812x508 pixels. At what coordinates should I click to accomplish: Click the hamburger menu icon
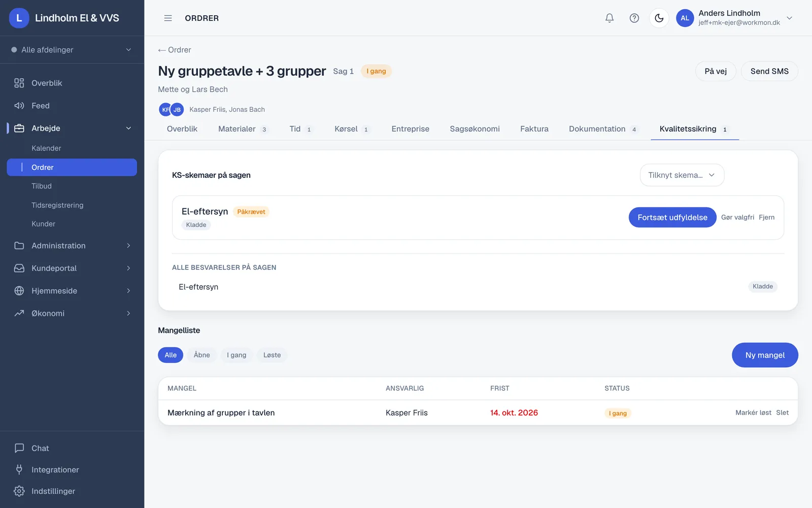pos(168,18)
